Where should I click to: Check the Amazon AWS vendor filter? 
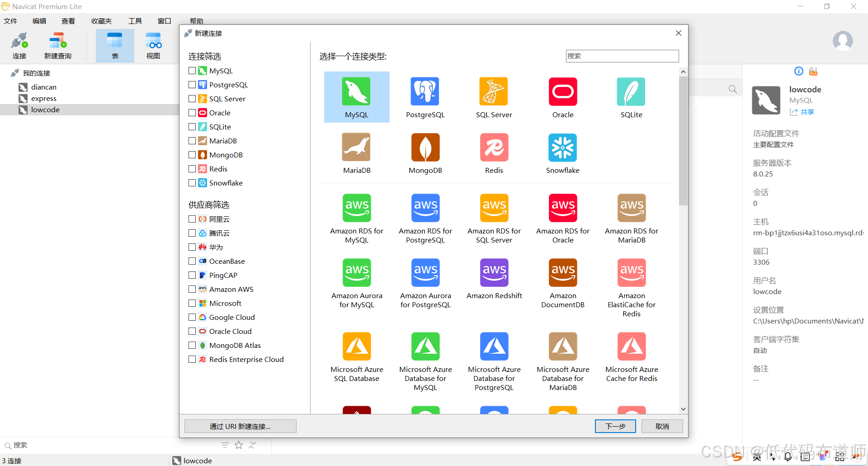tap(192, 289)
